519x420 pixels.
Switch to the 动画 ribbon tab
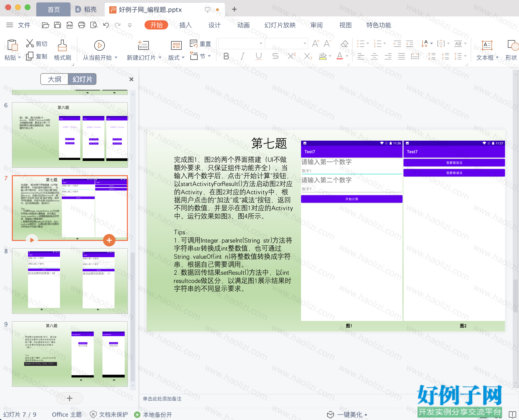point(243,25)
